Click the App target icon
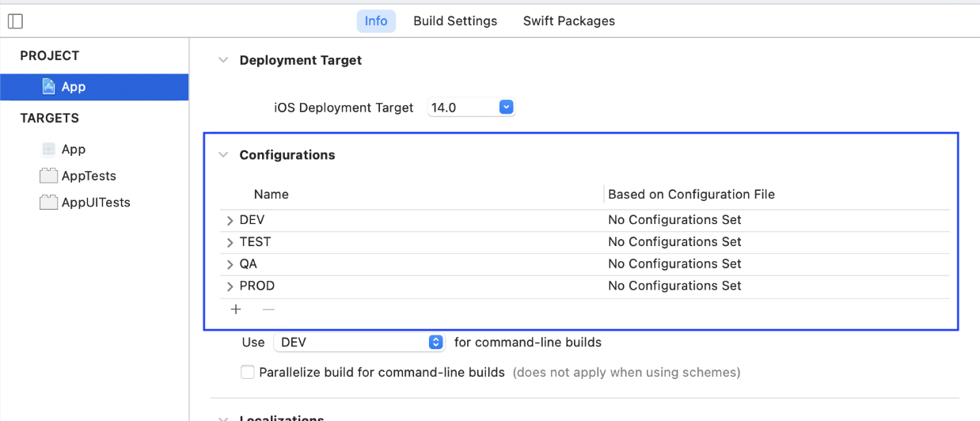Image resolution: width=980 pixels, height=421 pixels. click(x=49, y=149)
